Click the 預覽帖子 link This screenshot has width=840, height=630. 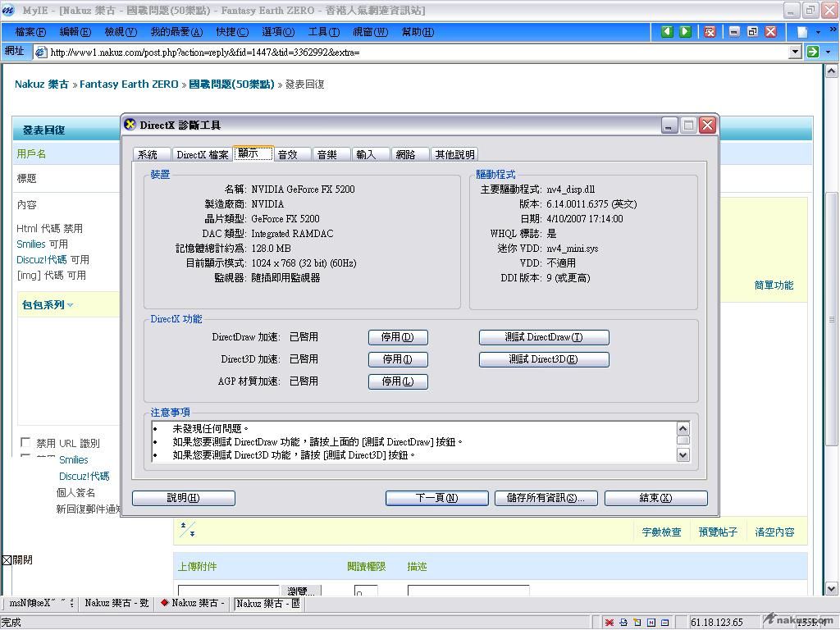718,532
